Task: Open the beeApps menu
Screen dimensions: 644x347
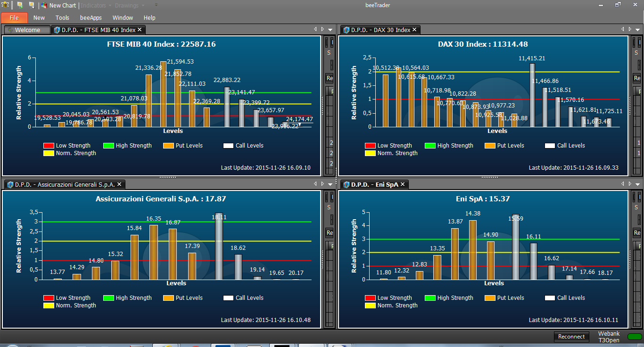Action: (91, 18)
